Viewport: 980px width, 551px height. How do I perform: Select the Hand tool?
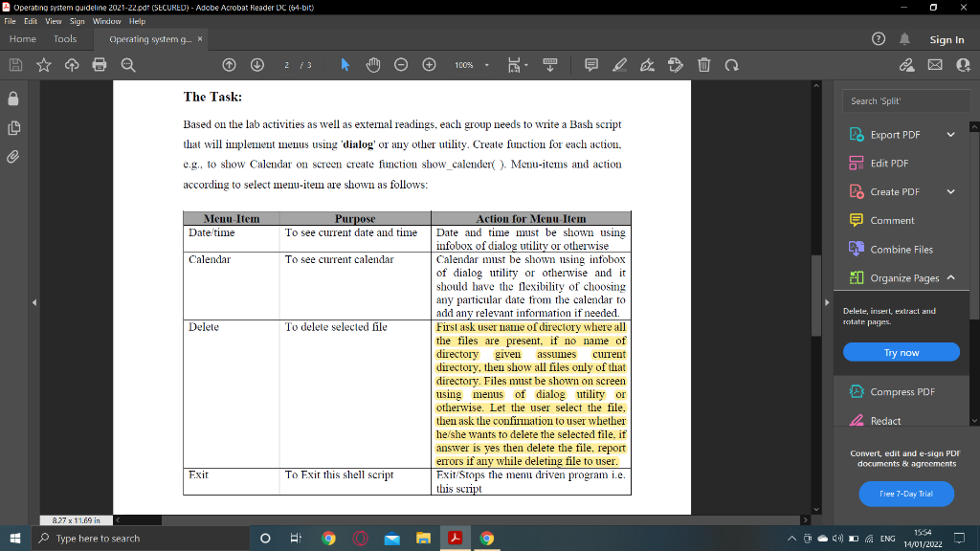click(372, 64)
